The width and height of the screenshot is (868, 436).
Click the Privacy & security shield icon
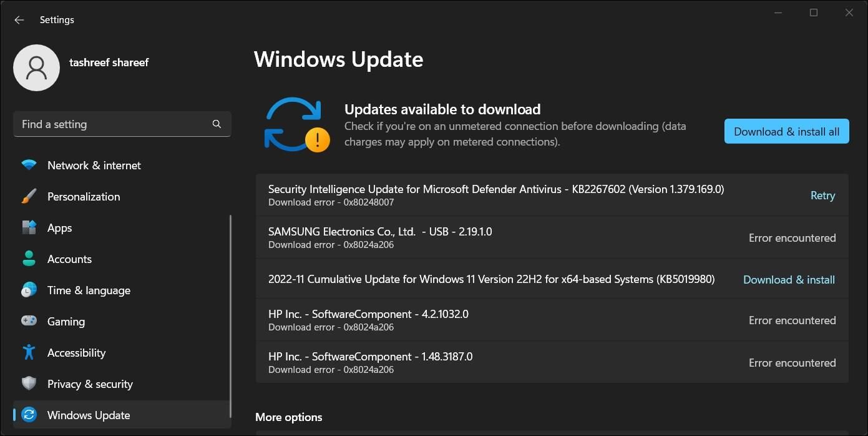point(29,384)
